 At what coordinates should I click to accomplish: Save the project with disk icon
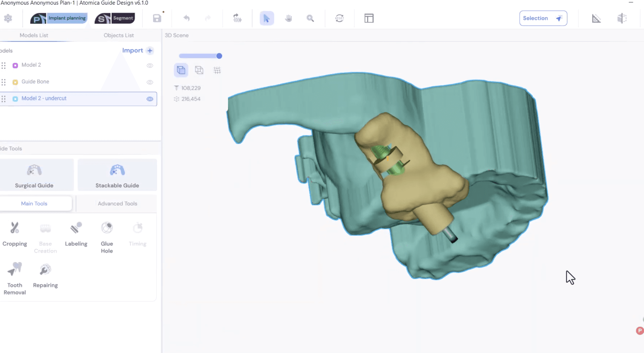click(157, 18)
